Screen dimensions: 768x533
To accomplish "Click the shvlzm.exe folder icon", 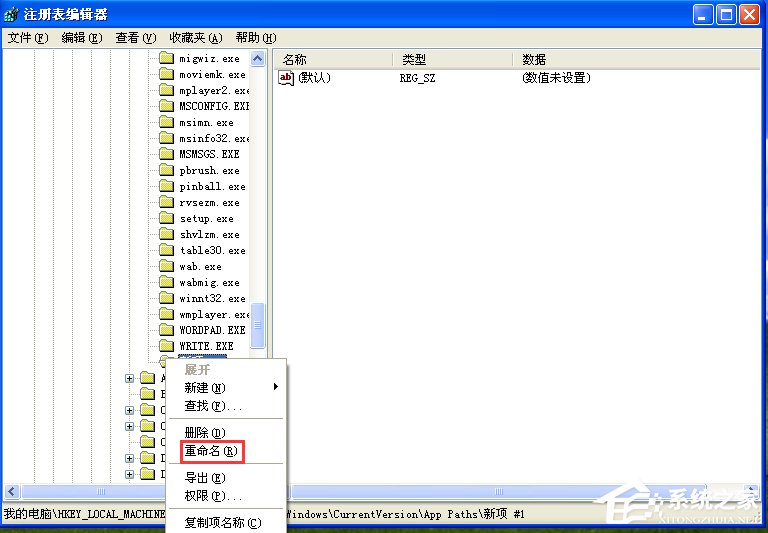I will (x=167, y=234).
